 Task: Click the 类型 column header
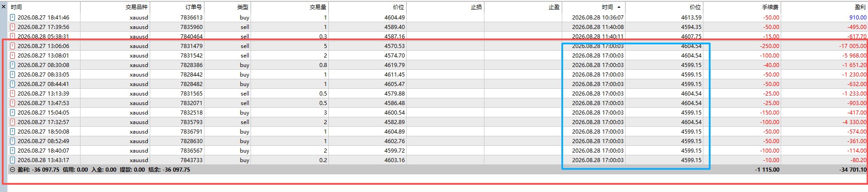(x=243, y=7)
